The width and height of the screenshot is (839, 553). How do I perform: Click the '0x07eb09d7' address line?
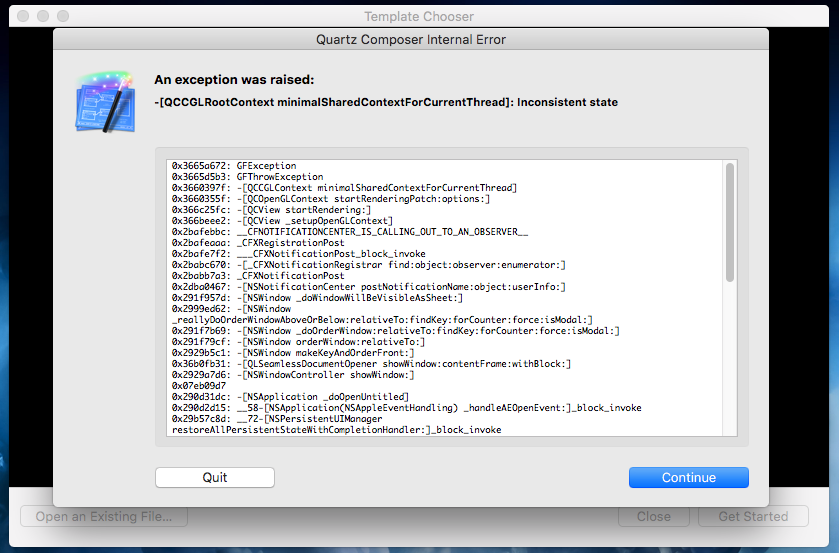(199, 386)
